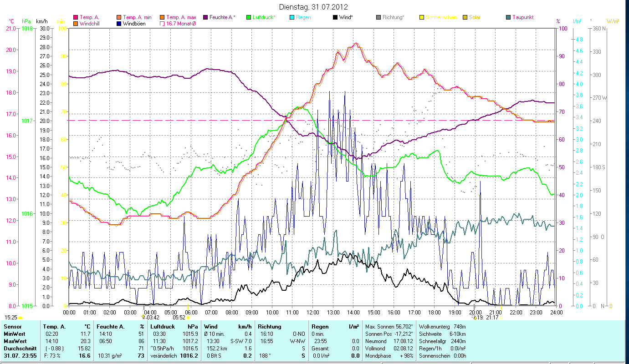Click the teal Taupunkt legend swatch
The height and width of the screenshot is (364, 629).
coord(508,17)
